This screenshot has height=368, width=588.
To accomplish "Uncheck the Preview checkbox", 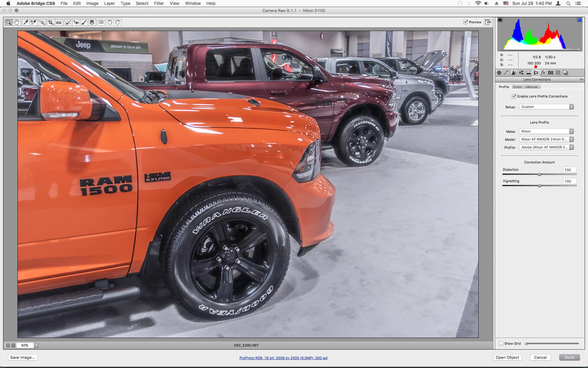I will point(466,22).
